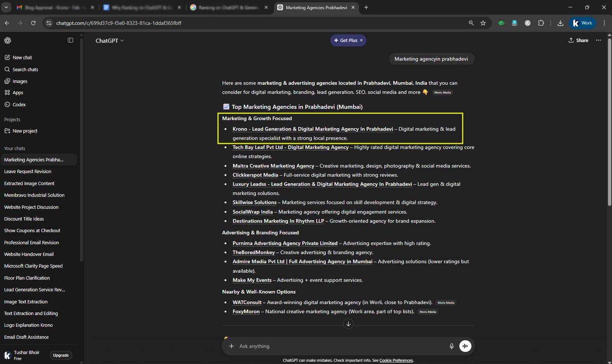Click the Share button
Viewport: 612px width, 364px height.
tap(578, 41)
